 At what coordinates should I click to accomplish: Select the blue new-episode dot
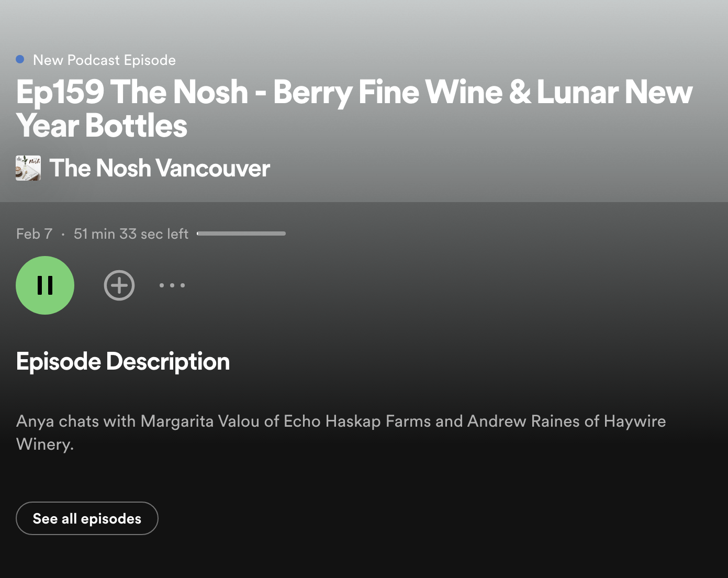(20, 59)
